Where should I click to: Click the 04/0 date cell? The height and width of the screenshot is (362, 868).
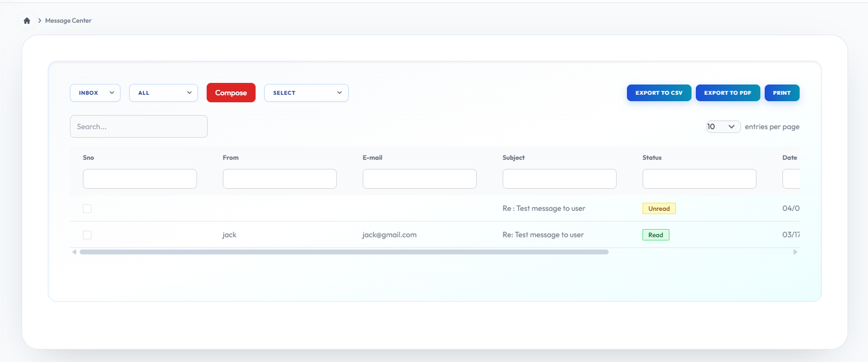click(x=791, y=209)
